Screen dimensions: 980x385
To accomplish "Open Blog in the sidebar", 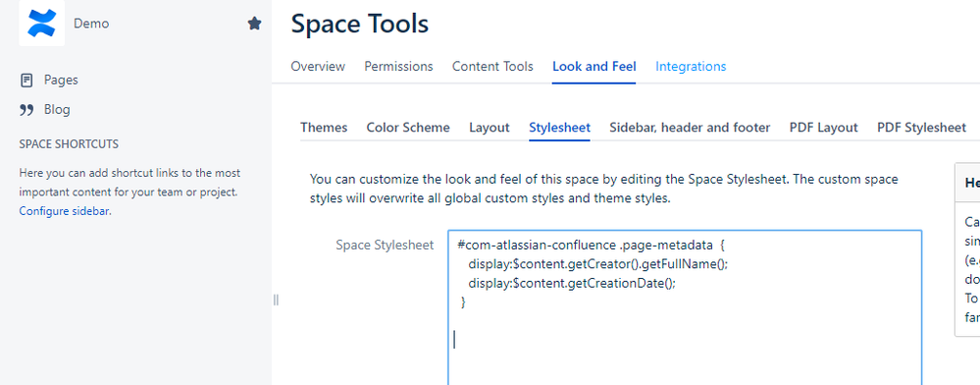I will (57, 110).
